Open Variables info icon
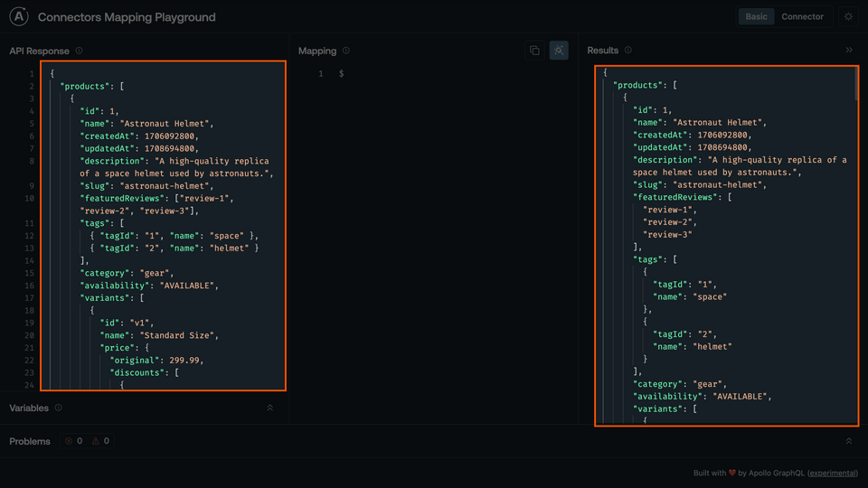Image resolution: width=868 pixels, height=488 pixels. point(58,408)
